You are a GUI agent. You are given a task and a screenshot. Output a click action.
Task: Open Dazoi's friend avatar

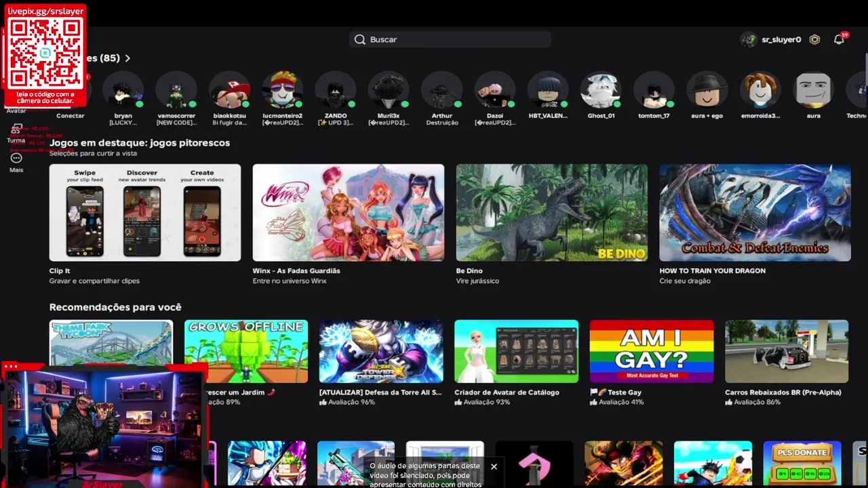[495, 89]
